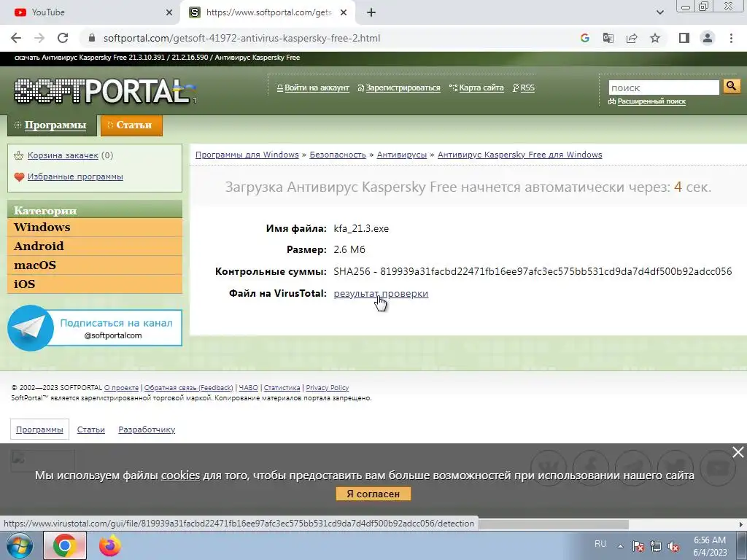Click the muted volume tray icon
Image resolution: width=747 pixels, height=560 pixels.
(x=673, y=547)
